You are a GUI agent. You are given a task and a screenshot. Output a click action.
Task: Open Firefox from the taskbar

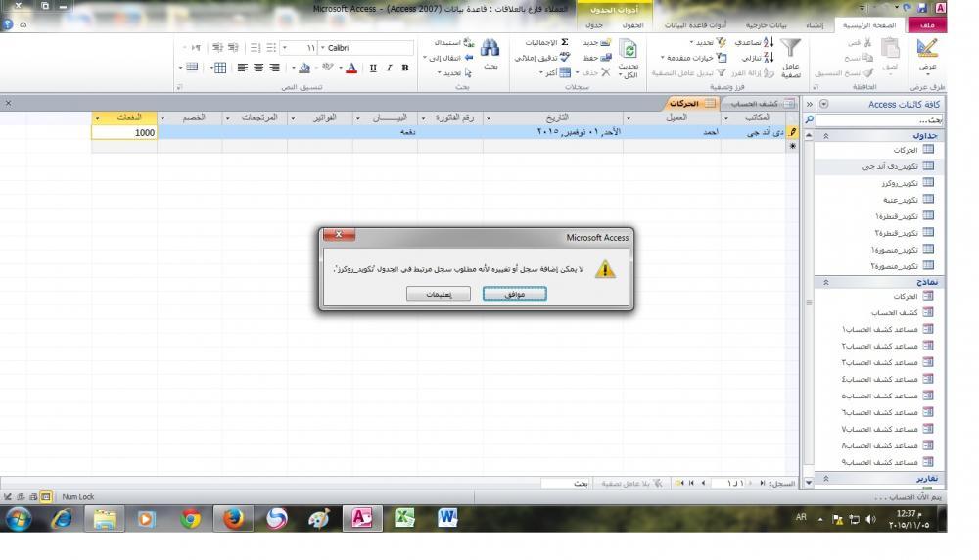pyautogui.click(x=233, y=518)
